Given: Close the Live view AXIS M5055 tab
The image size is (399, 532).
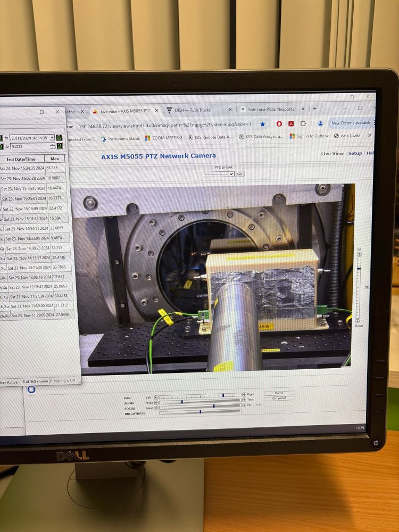Looking at the screenshot, I should tap(156, 111).
